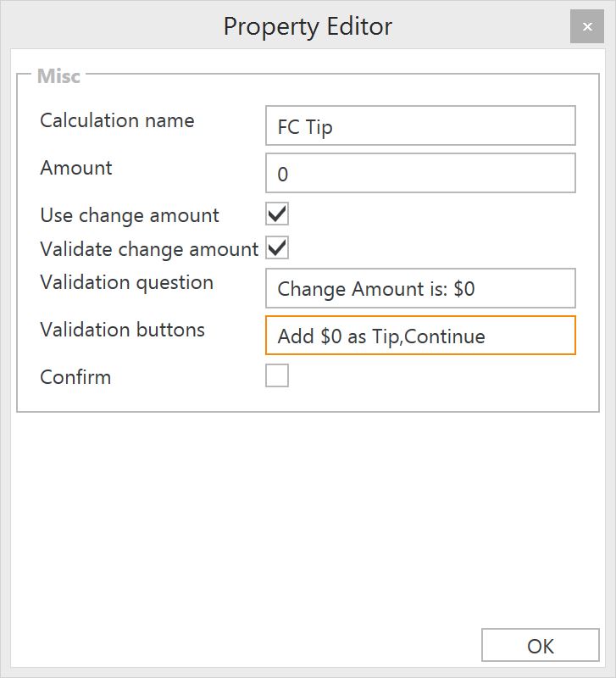Select the Validation buttons text field

tap(420, 335)
